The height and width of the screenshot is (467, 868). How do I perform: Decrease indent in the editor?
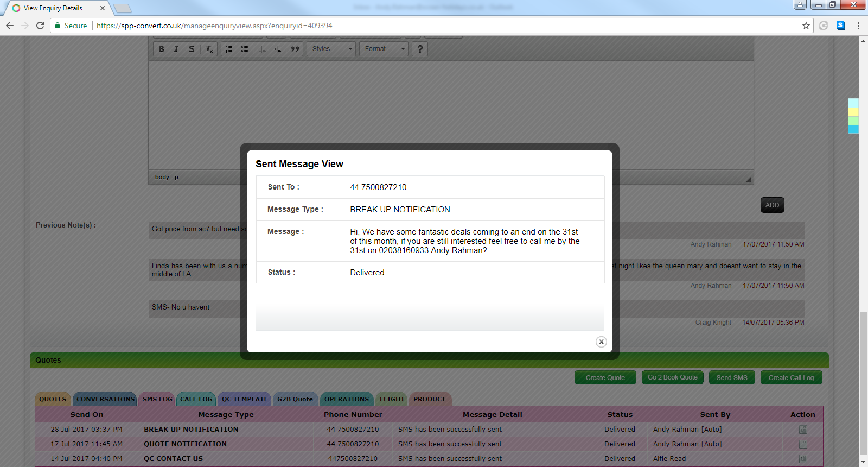[262, 49]
